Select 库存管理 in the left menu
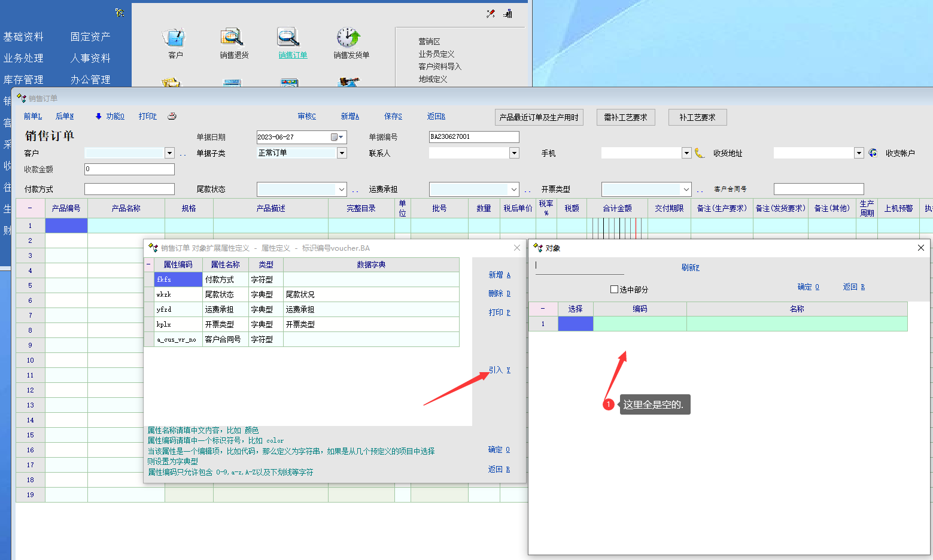This screenshot has width=933, height=560. 23,80
